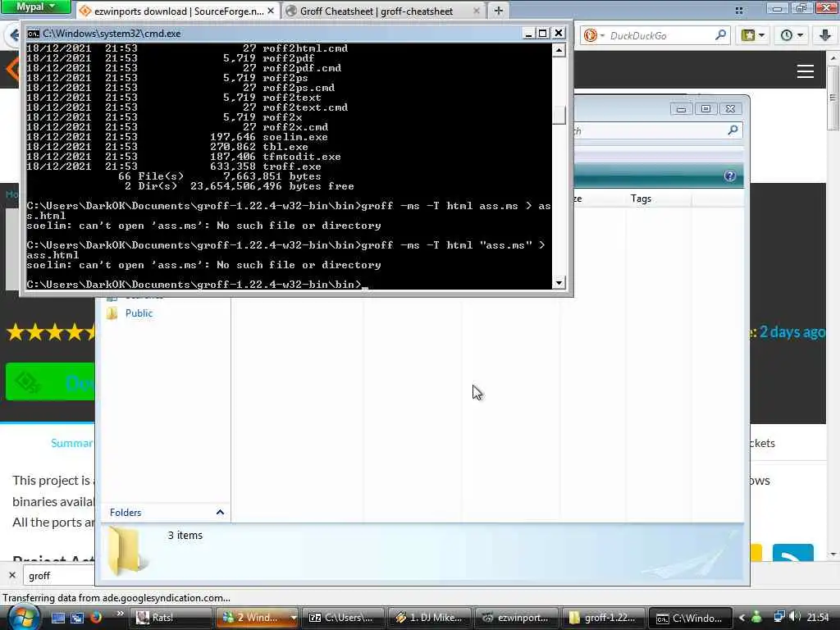Click the cmd scrollbar up arrow
The height and width of the screenshot is (630, 840).
(559, 50)
